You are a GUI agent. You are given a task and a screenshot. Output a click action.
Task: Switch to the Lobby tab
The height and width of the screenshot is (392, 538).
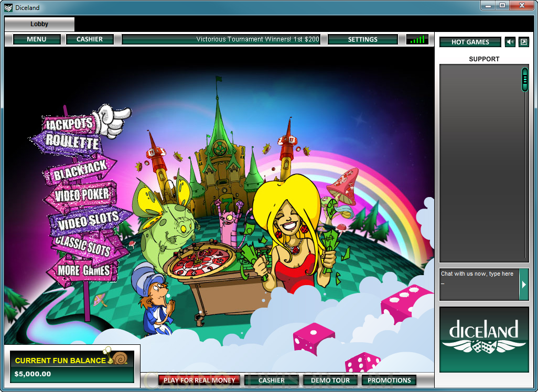tap(39, 24)
